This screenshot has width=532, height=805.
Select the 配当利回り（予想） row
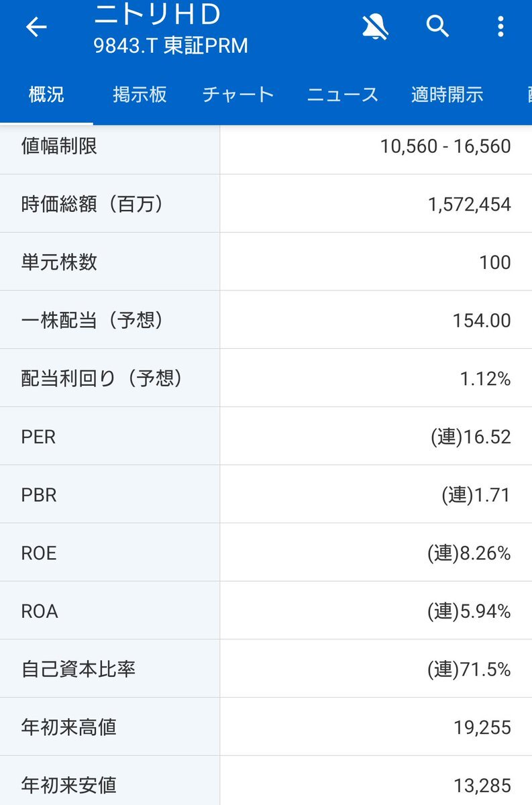click(x=266, y=378)
